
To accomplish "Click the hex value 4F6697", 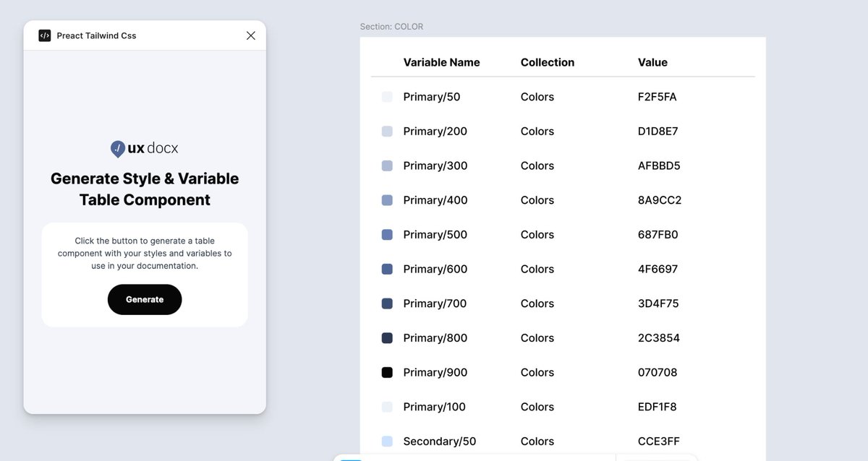I will coord(658,269).
